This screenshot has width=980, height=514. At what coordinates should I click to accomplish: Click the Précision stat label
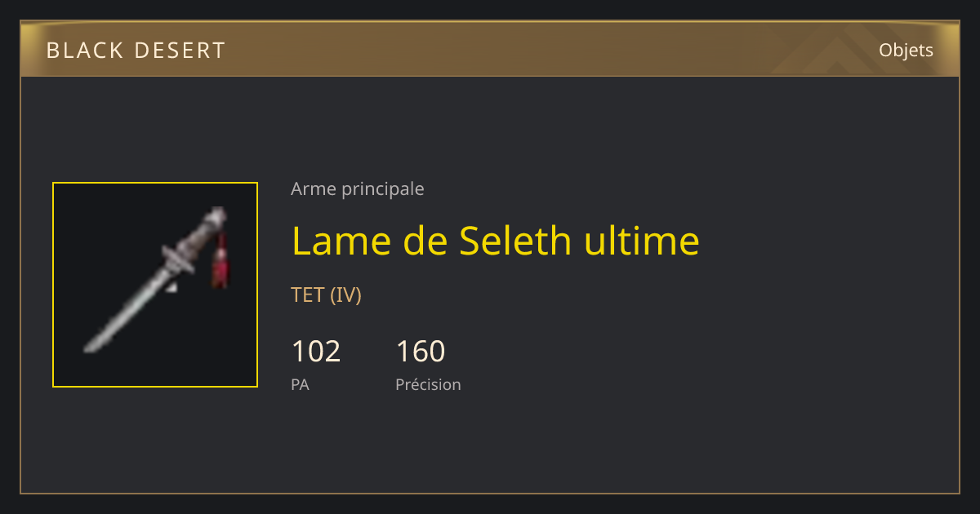coord(428,384)
